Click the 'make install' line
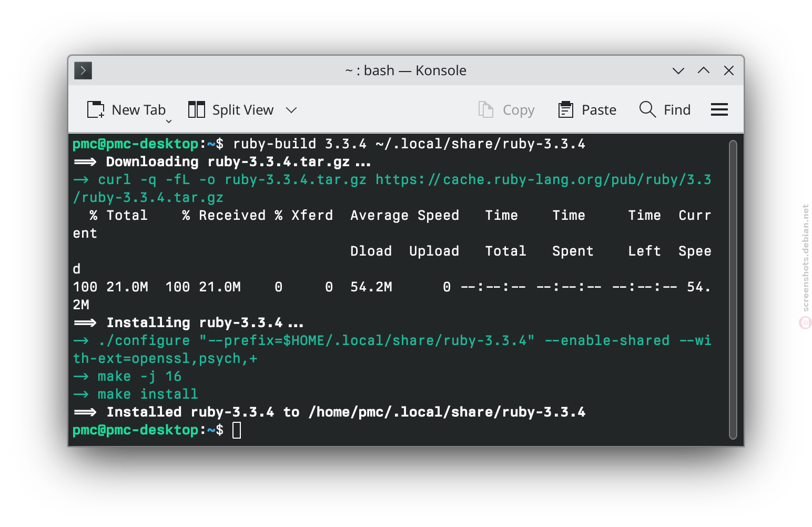Image resolution: width=812 pixels, height=527 pixels. click(136, 394)
